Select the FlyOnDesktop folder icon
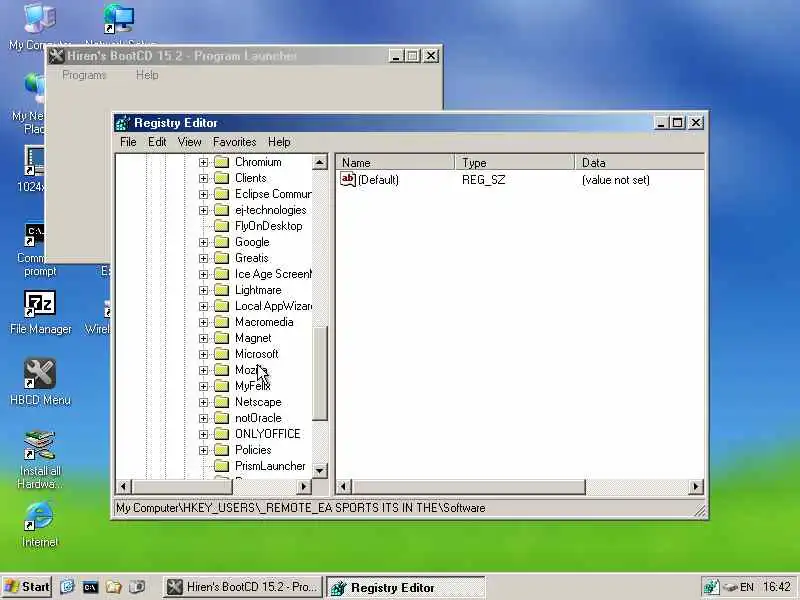This screenshot has height=600, width=800. [x=221, y=226]
